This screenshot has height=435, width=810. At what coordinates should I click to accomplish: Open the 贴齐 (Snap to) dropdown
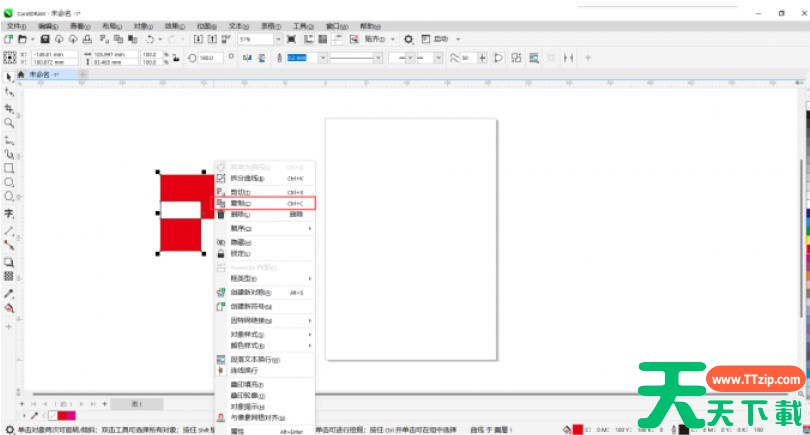[382, 39]
